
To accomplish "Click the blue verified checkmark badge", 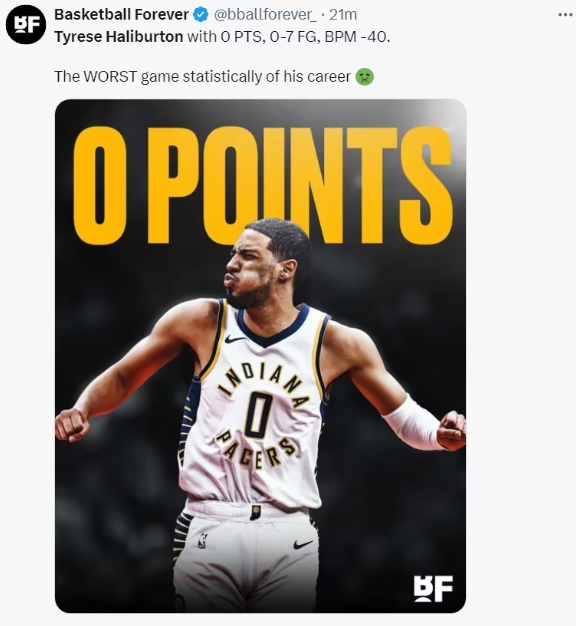I will tap(200, 15).
